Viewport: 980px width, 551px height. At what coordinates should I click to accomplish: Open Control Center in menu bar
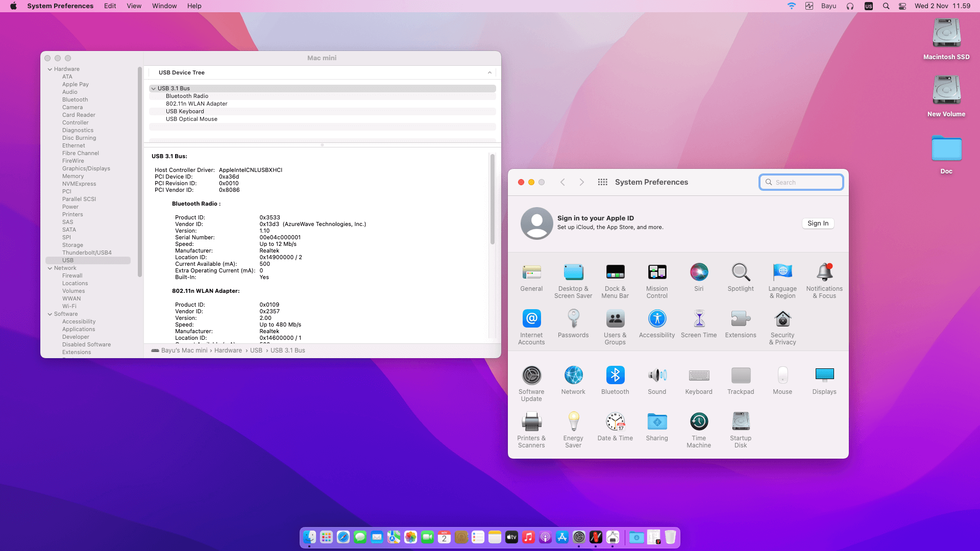coord(902,6)
